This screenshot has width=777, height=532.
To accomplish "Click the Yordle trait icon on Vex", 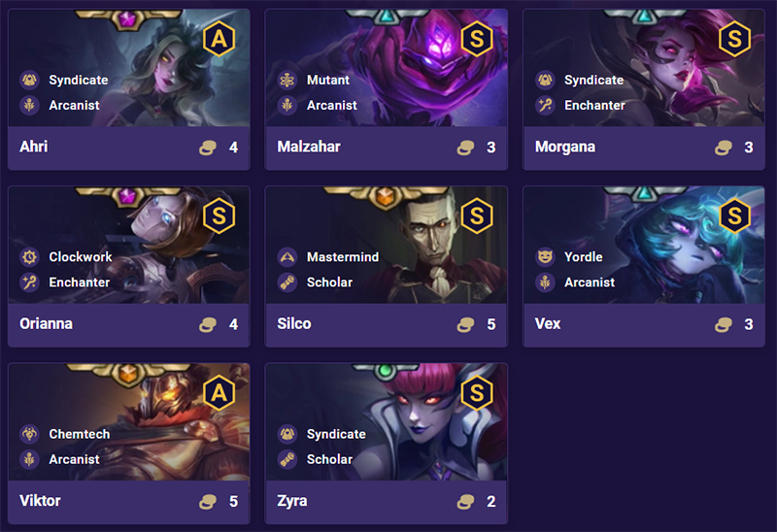I will (545, 256).
